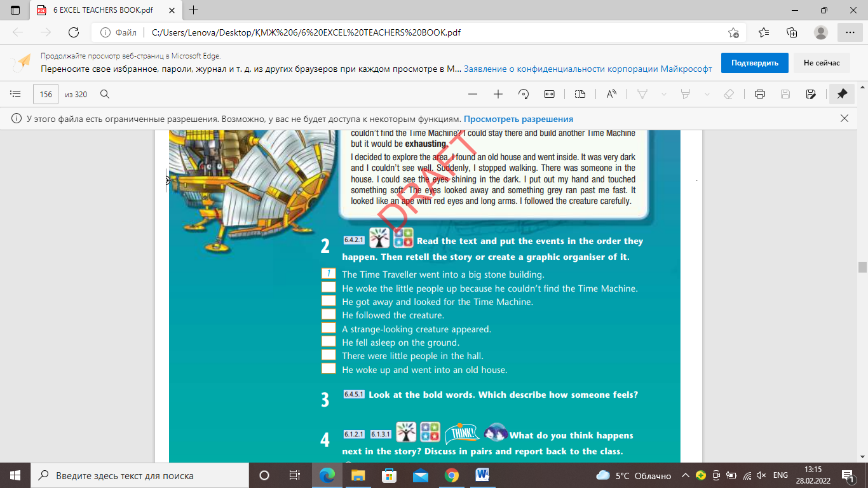868x488 pixels.
Task: Open the Mail app from the taskbar
Action: (420, 475)
